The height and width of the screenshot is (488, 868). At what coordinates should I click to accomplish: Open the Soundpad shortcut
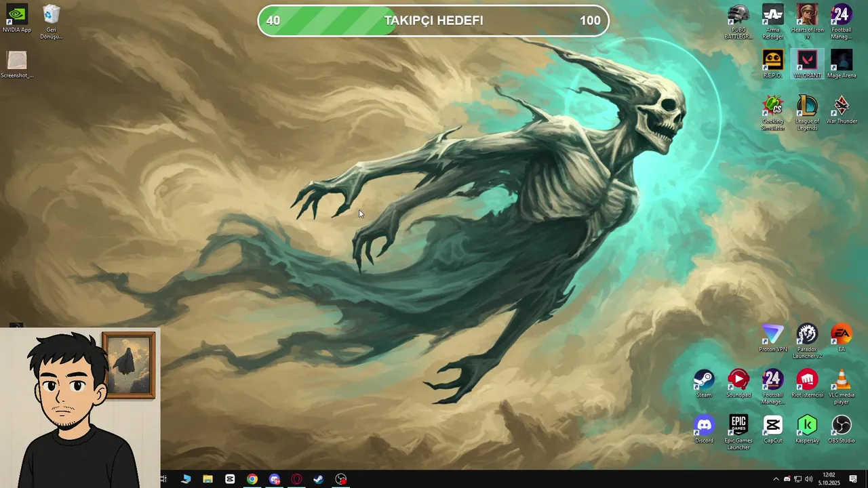point(738,384)
